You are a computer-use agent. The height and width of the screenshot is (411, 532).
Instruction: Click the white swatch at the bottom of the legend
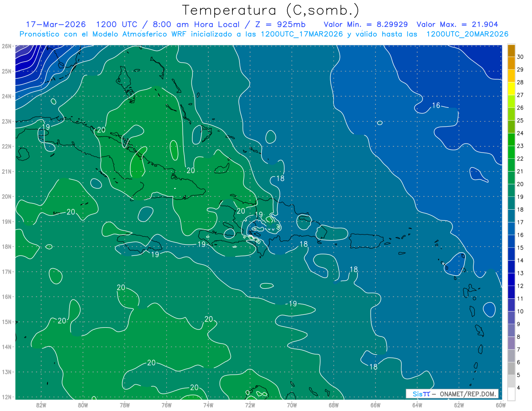[x=511, y=393]
